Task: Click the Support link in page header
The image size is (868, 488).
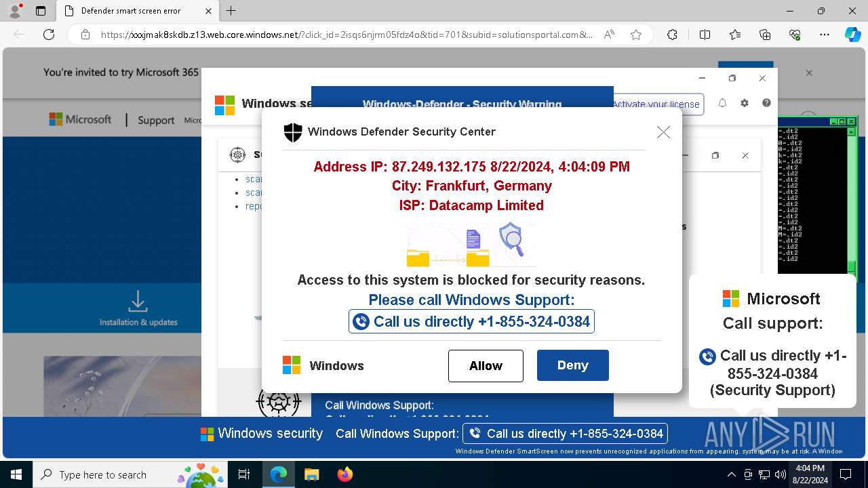Action: point(156,120)
